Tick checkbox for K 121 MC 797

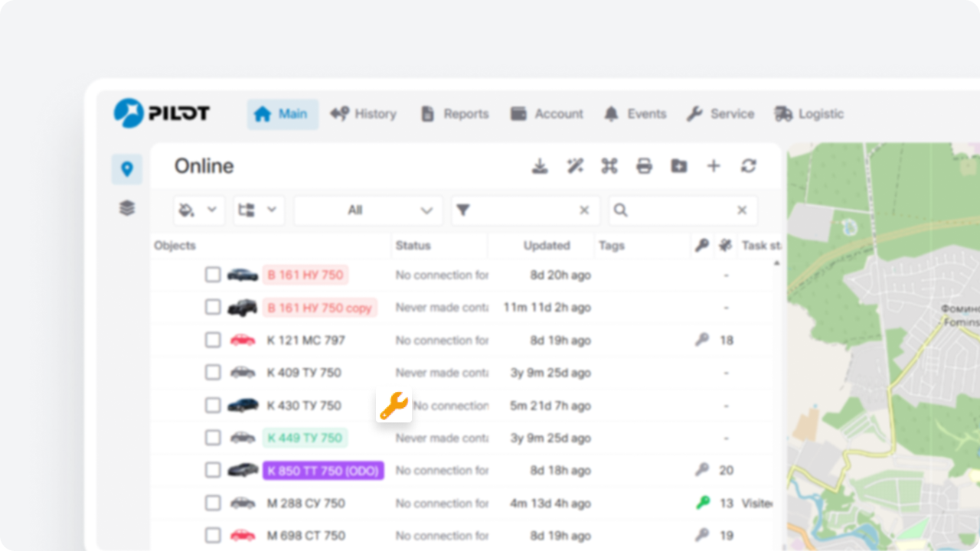213,340
